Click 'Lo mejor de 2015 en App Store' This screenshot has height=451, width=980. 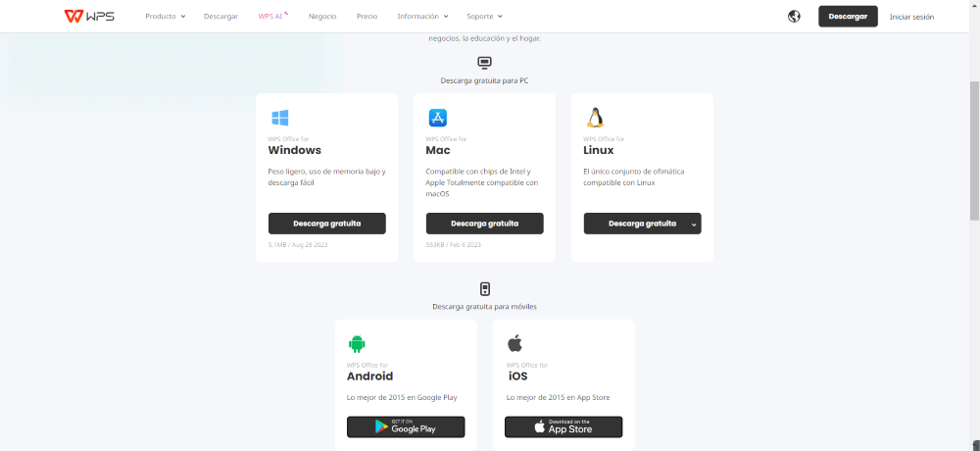[559, 397]
